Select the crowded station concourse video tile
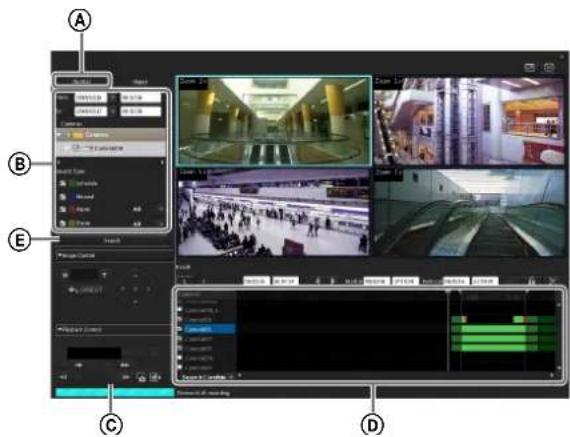Screen dimensions: 570x437 [x=273, y=212]
